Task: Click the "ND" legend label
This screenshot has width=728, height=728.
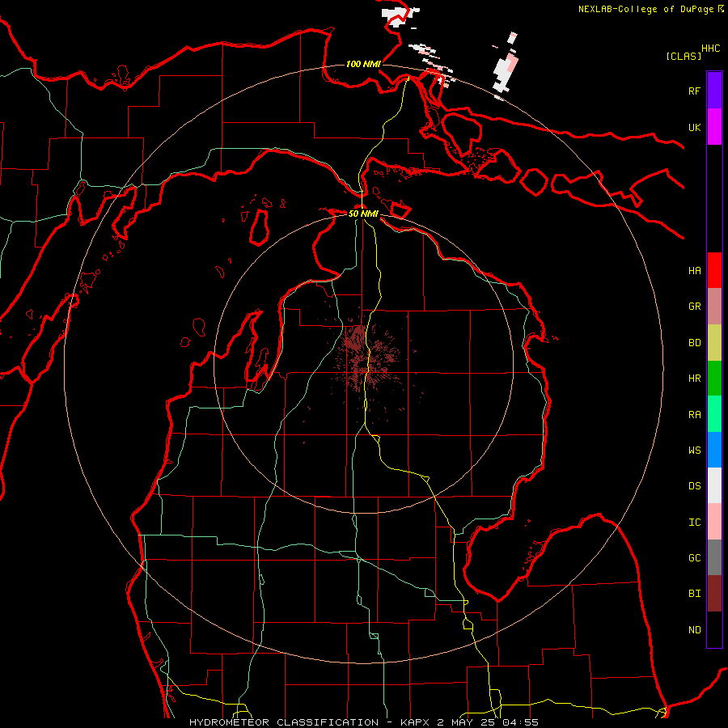Action: [x=695, y=630]
